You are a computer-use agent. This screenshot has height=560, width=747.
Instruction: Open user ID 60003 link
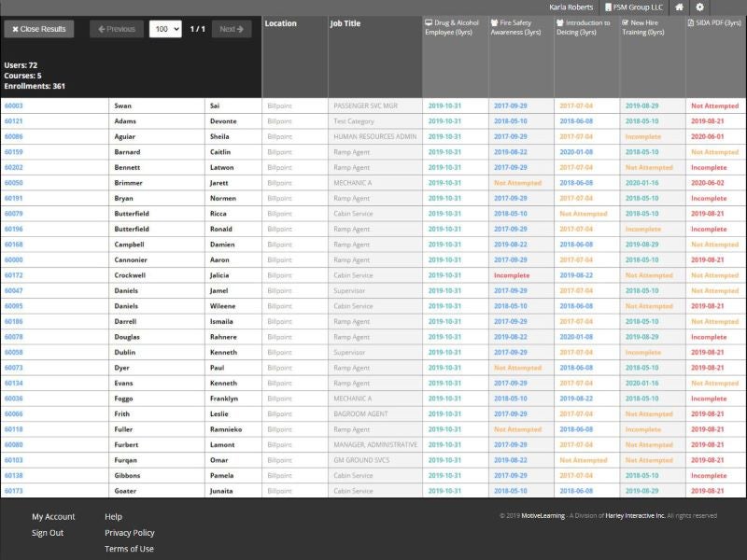click(14, 106)
